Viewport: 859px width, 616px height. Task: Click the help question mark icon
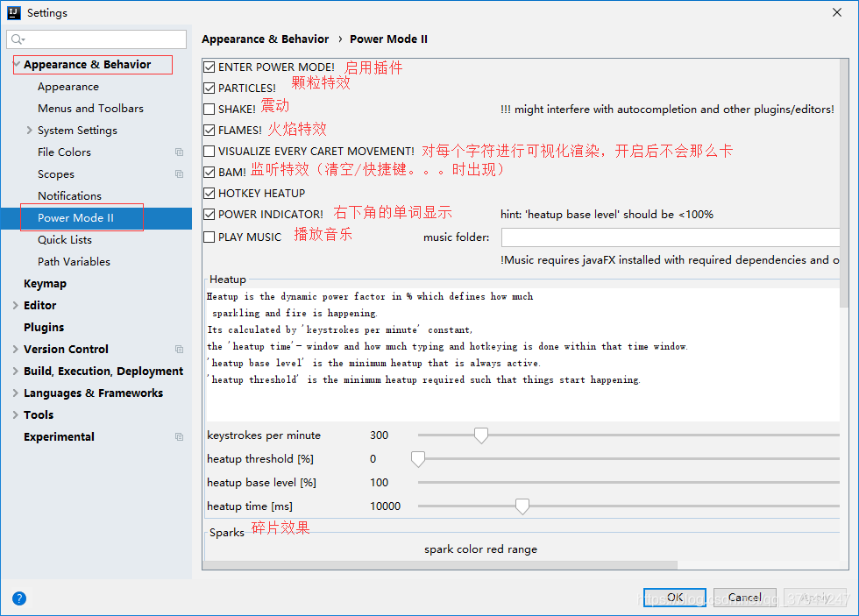click(x=19, y=598)
